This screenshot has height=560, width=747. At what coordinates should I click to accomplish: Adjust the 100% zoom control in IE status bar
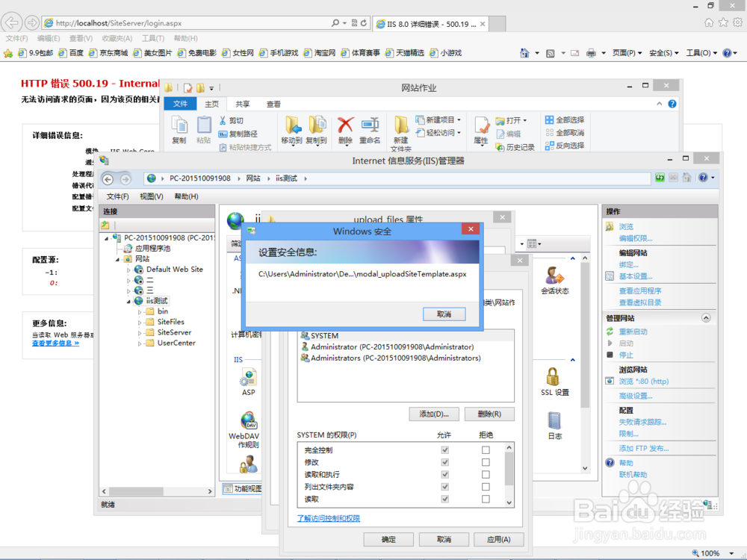click(x=711, y=553)
